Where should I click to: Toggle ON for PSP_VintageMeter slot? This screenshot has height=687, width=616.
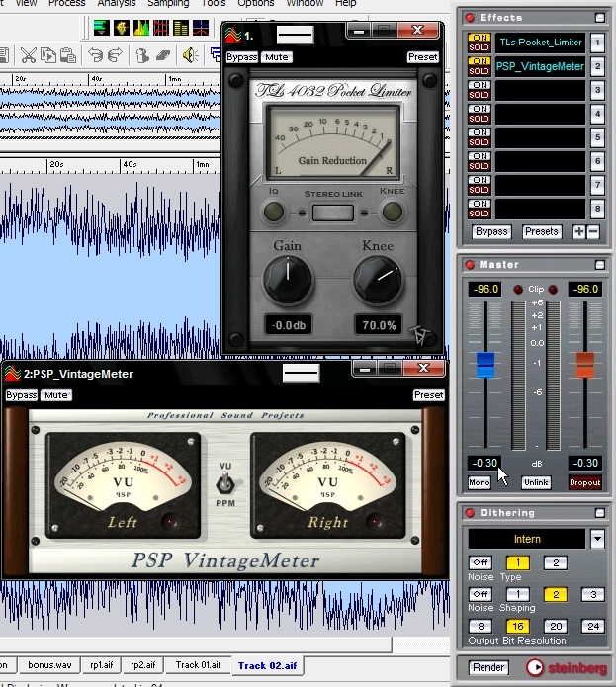480,61
